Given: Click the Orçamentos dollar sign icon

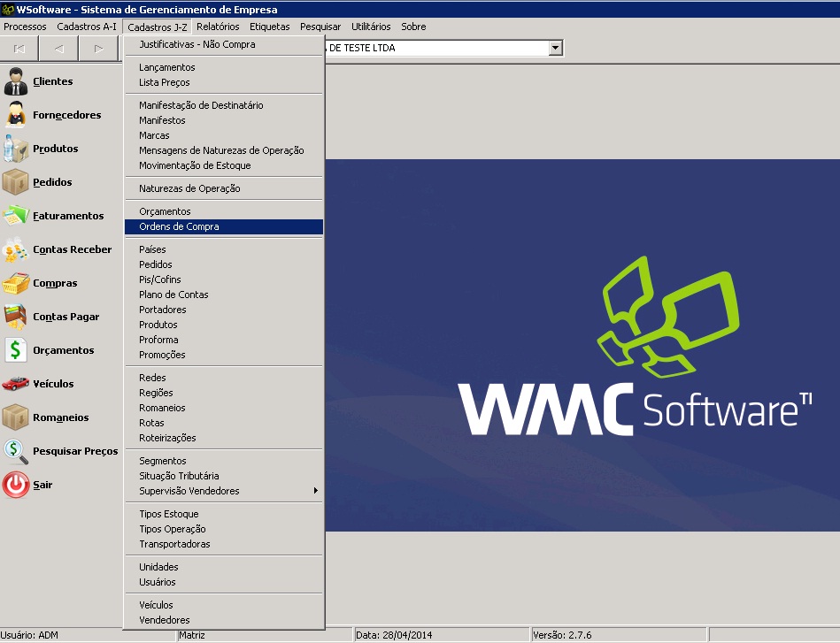Looking at the screenshot, I should (15, 350).
